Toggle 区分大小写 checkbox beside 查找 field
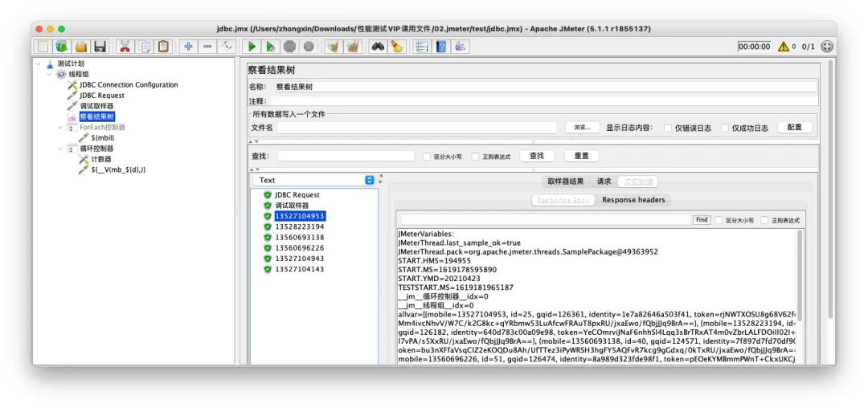 coord(427,157)
